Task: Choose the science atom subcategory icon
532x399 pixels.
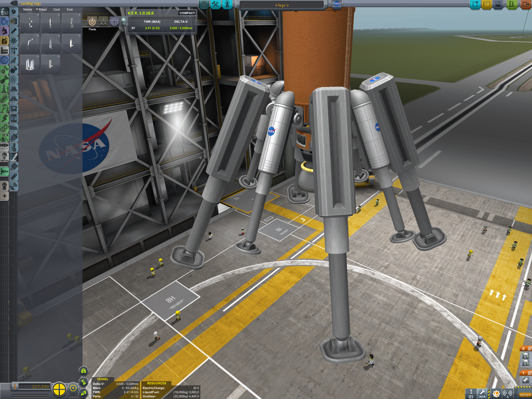Action: (x=14, y=80)
